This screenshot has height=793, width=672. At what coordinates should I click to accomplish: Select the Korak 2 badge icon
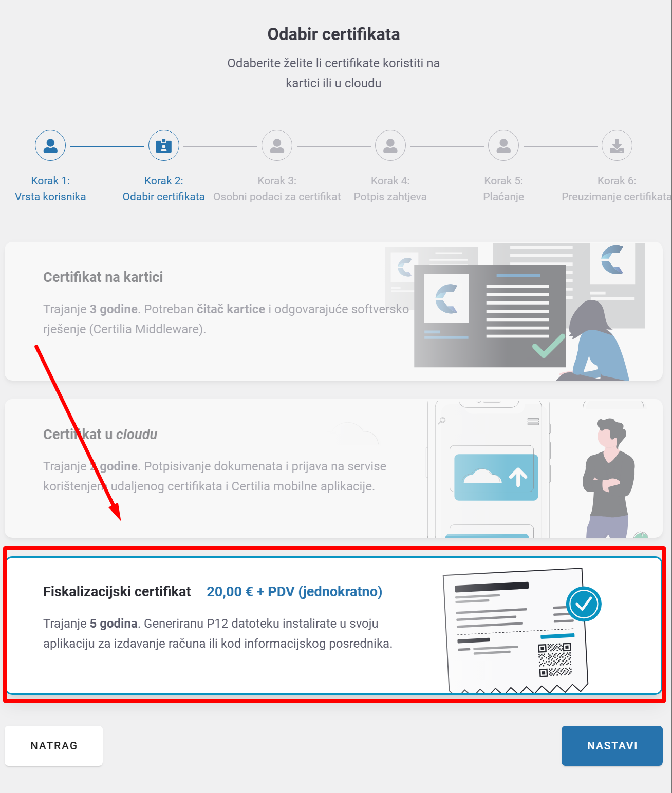click(163, 145)
